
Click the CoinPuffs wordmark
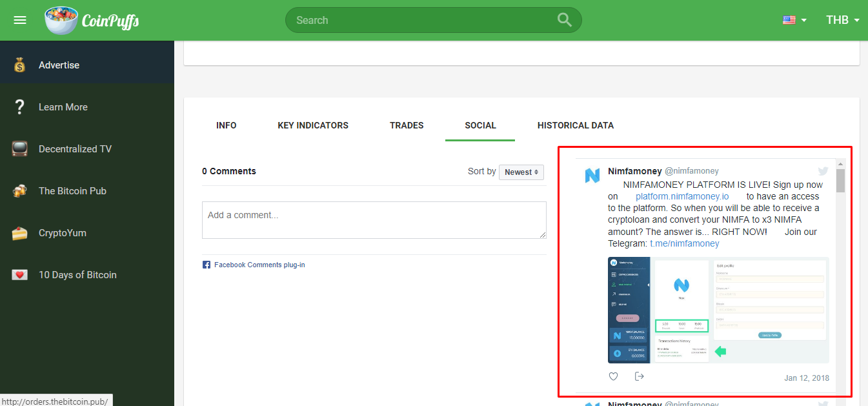(x=110, y=21)
